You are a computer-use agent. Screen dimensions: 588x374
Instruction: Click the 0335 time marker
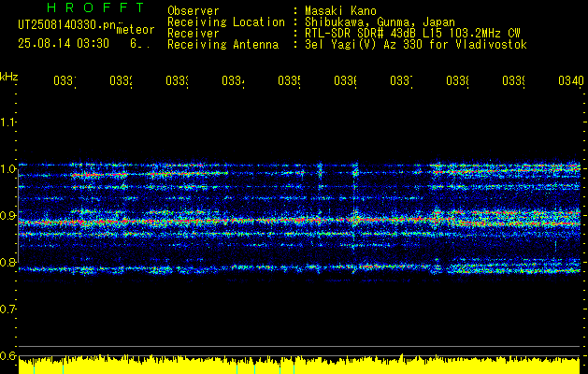[x=289, y=80]
